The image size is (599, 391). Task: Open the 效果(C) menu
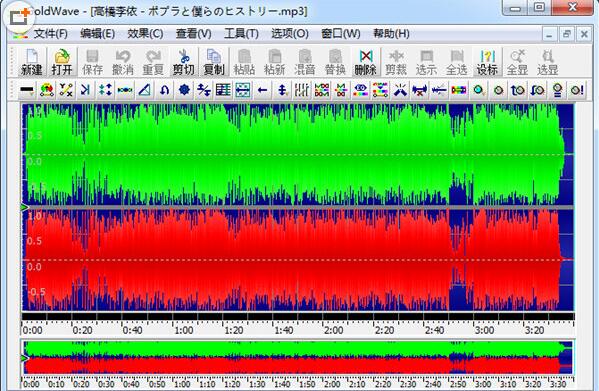tap(145, 34)
